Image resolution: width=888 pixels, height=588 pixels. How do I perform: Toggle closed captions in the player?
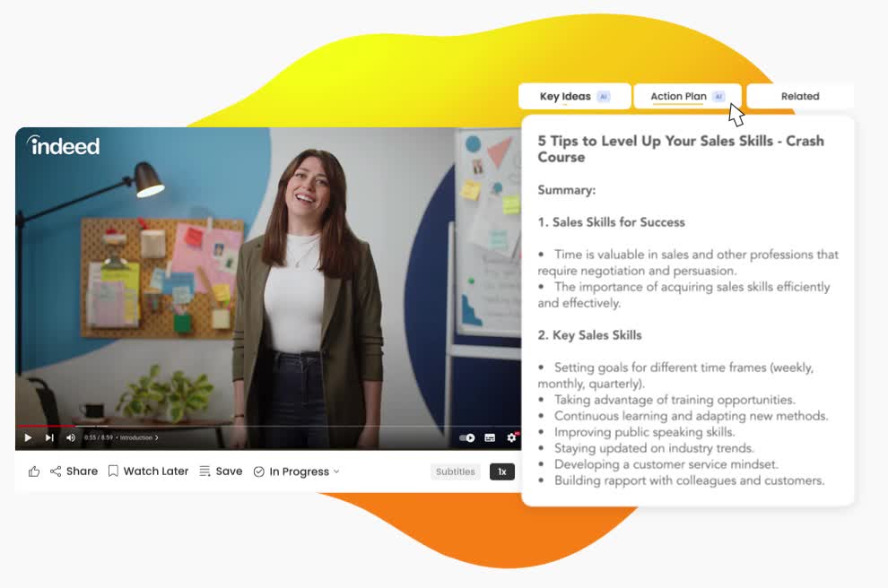point(490,438)
